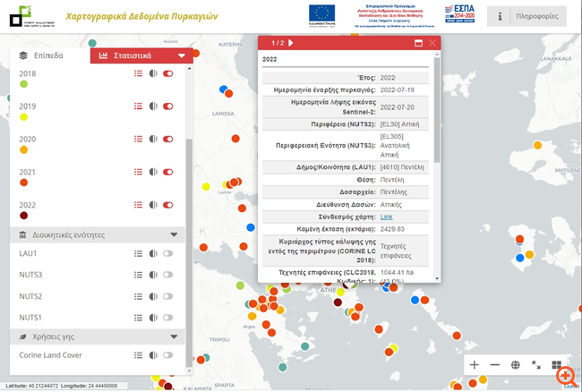Enable the NUTS1 administrative layer
This screenshot has height=392, width=582.
167,318
